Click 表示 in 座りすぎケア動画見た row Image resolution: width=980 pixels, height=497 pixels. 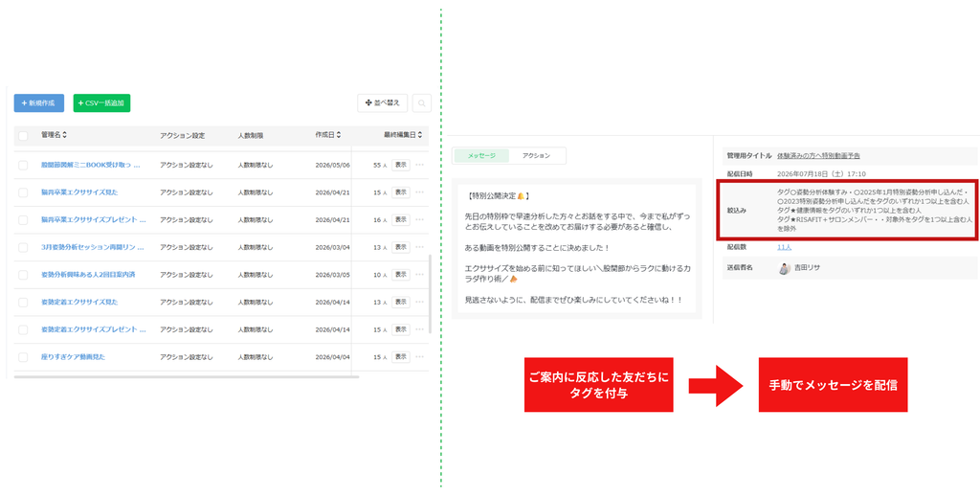[x=401, y=357]
